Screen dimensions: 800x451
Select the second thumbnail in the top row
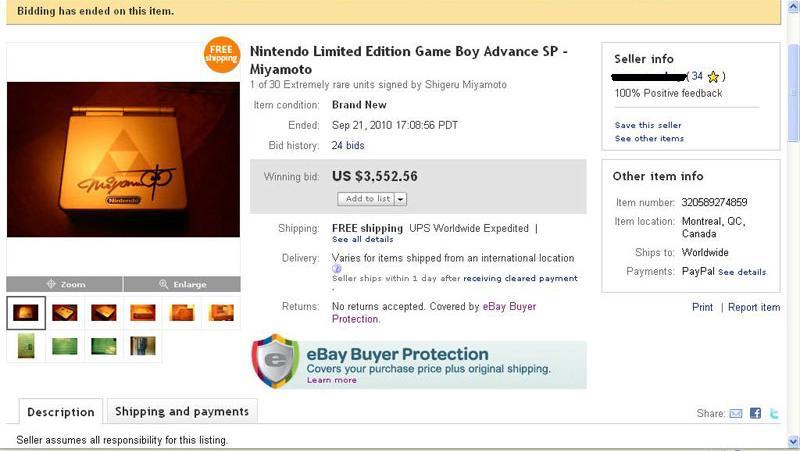(x=65, y=312)
